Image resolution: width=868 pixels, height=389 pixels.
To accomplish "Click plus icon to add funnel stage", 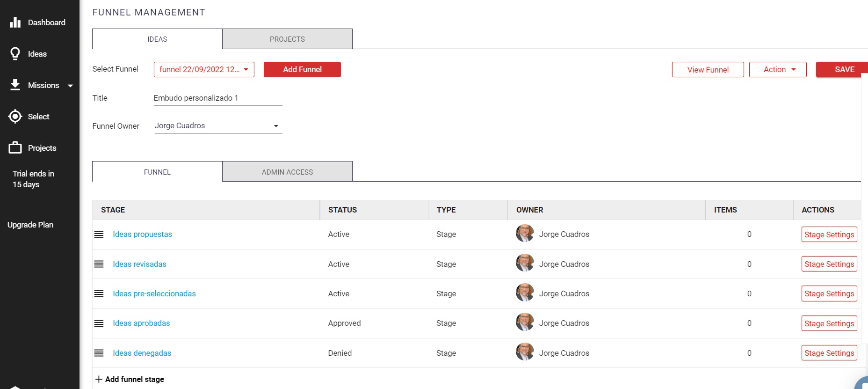I will [99, 379].
